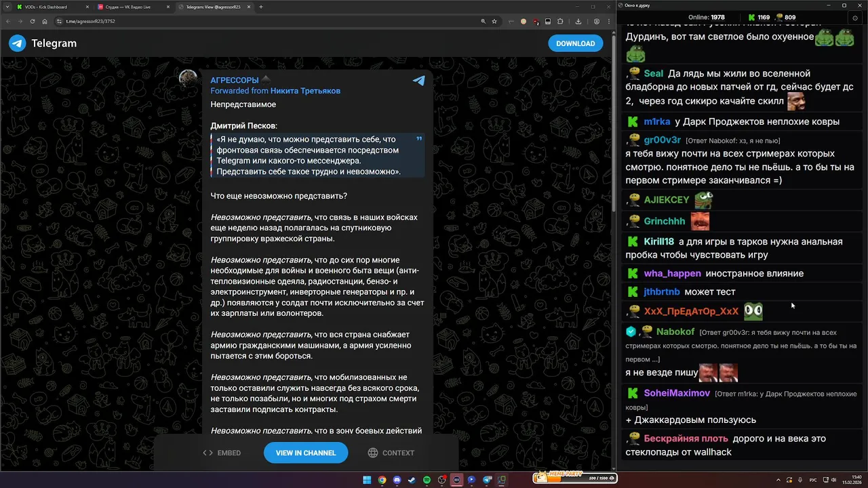Switch to Студия — VK Видео Live tab
868x488 pixels.
132,7
